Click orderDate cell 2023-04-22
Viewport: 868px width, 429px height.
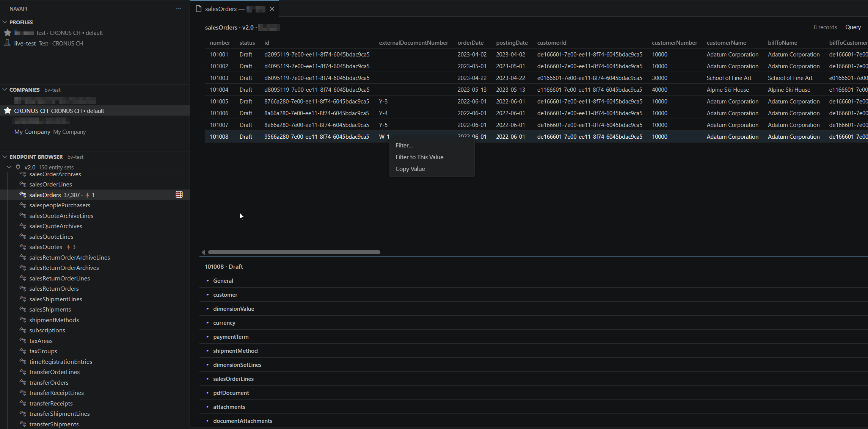tap(472, 78)
